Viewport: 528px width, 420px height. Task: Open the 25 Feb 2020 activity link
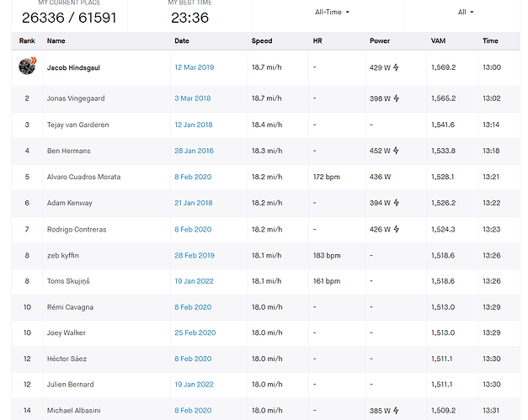coord(195,332)
